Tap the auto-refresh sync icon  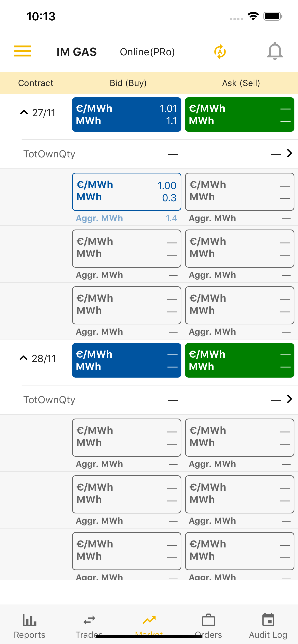click(x=220, y=52)
